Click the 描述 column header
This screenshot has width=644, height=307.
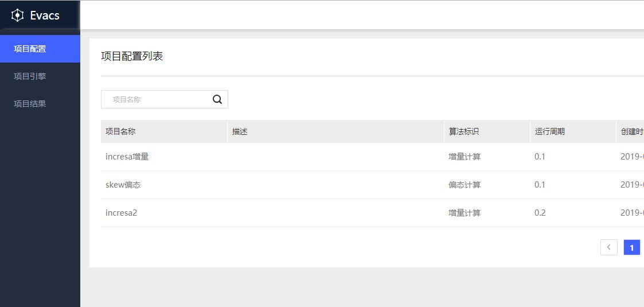[x=240, y=131]
